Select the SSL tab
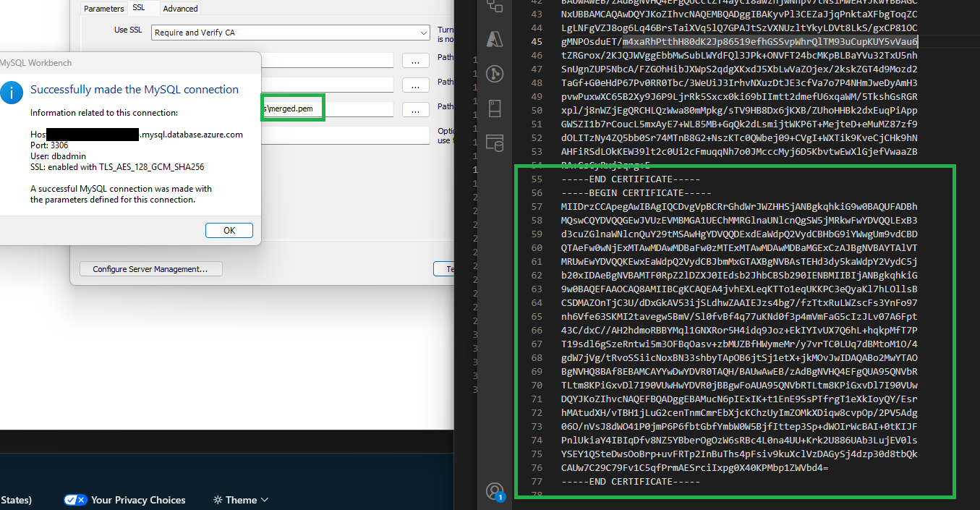980x510 pixels. click(138, 8)
